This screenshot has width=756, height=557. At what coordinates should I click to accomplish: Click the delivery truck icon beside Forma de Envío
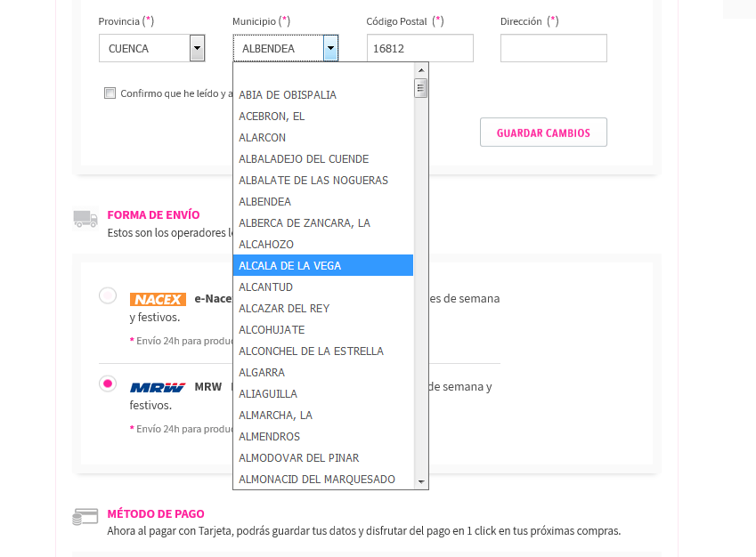click(x=85, y=218)
